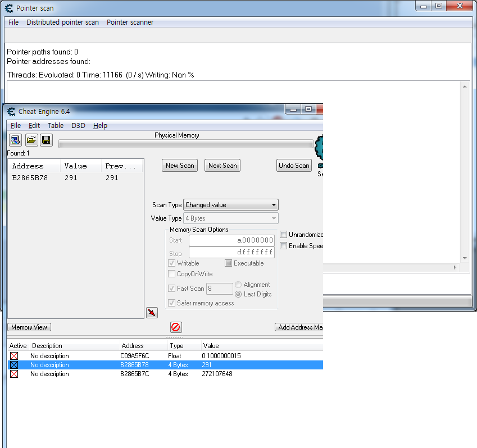Viewport: 477px width, 448px height.
Task: Click the open file folder icon
Action: (x=31, y=140)
